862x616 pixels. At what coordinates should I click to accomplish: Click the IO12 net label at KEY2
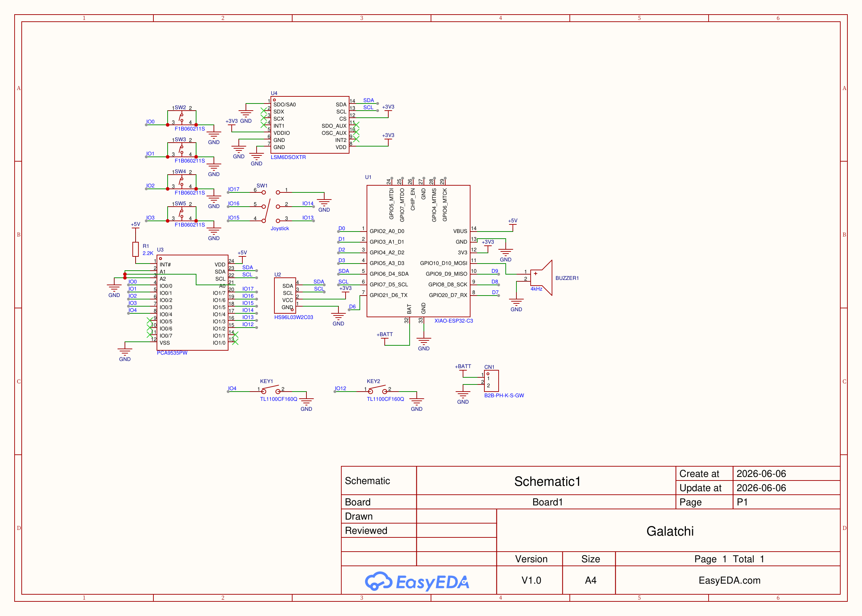pos(340,388)
